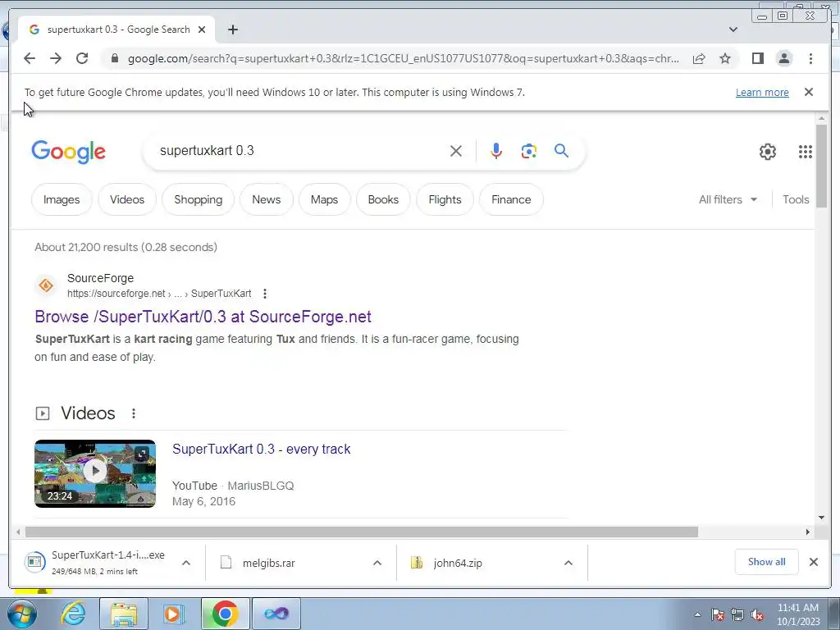Image resolution: width=840 pixels, height=630 pixels.
Task: Share this page from address bar
Action: (699, 58)
